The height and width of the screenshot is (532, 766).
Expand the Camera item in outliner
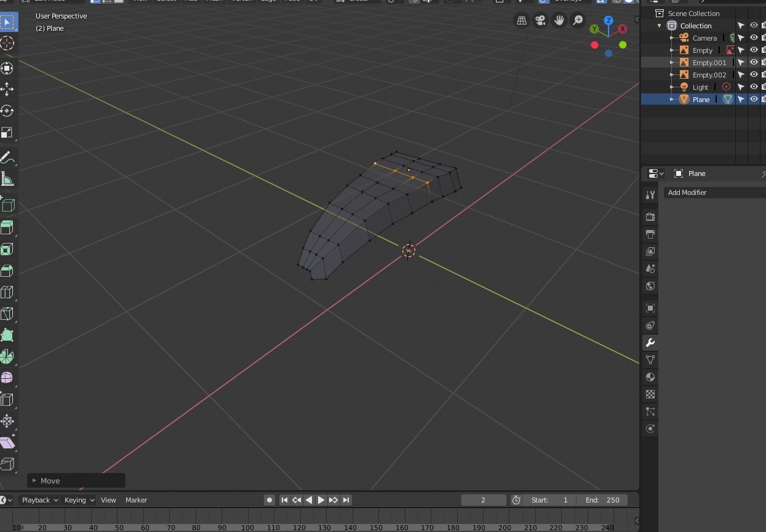[x=672, y=38]
